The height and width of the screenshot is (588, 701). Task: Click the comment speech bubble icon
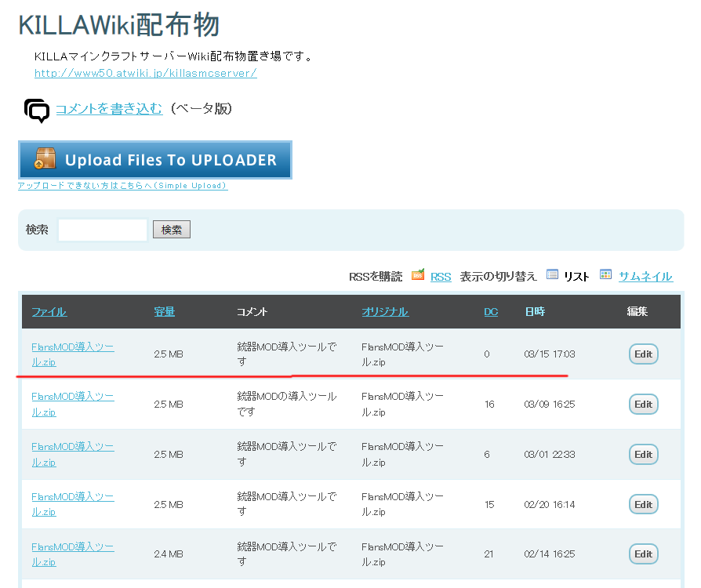pyautogui.click(x=36, y=111)
